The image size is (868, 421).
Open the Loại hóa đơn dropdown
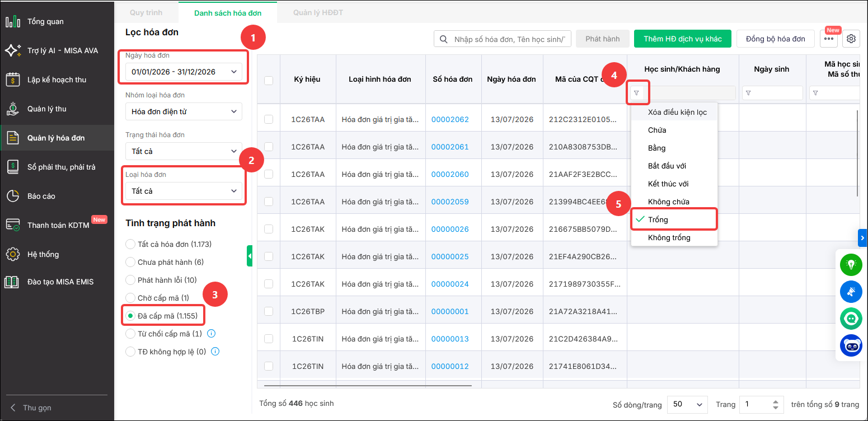184,191
